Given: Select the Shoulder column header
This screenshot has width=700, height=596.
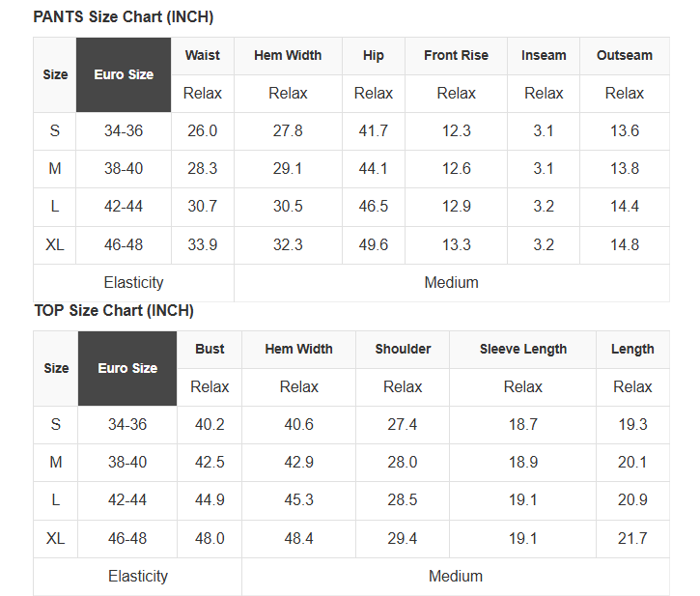Looking at the screenshot, I should 403,350.
